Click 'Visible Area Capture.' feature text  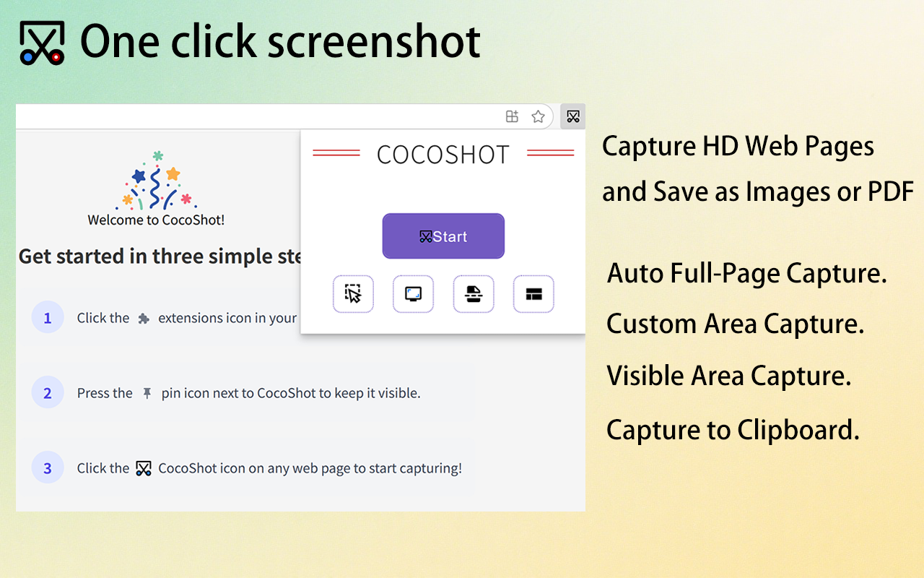729,376
